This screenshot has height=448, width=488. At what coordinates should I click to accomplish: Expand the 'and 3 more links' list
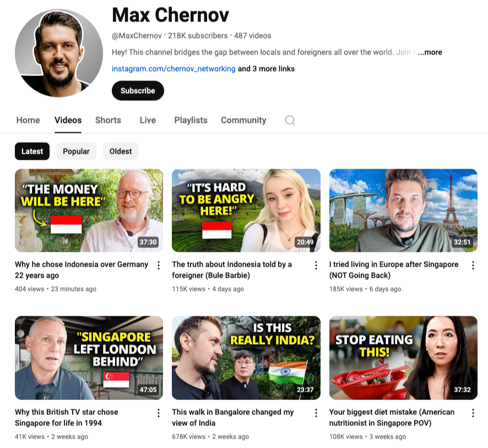266,69
